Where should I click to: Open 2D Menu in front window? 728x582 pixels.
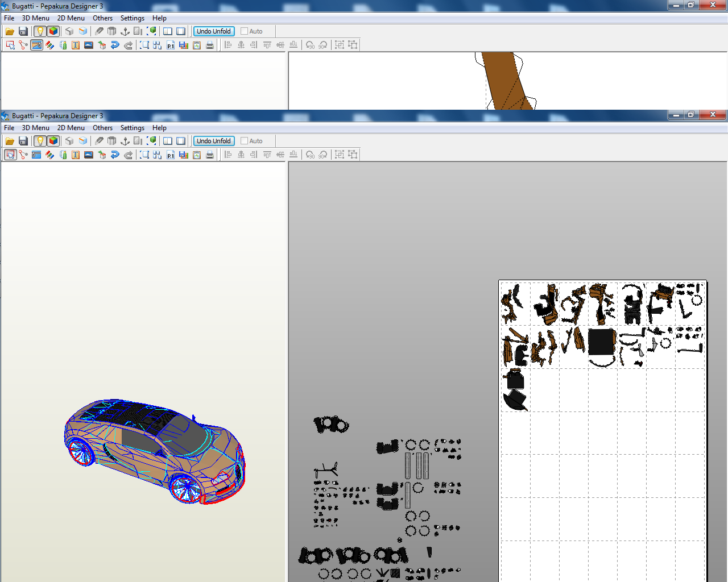[x=71, y=128]
